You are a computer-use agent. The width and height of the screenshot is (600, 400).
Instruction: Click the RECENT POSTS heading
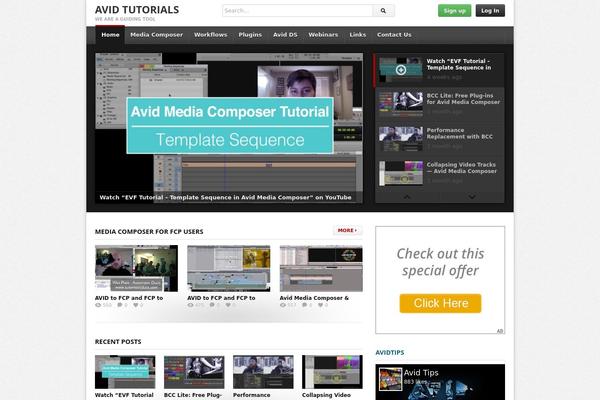click(118, 341)
